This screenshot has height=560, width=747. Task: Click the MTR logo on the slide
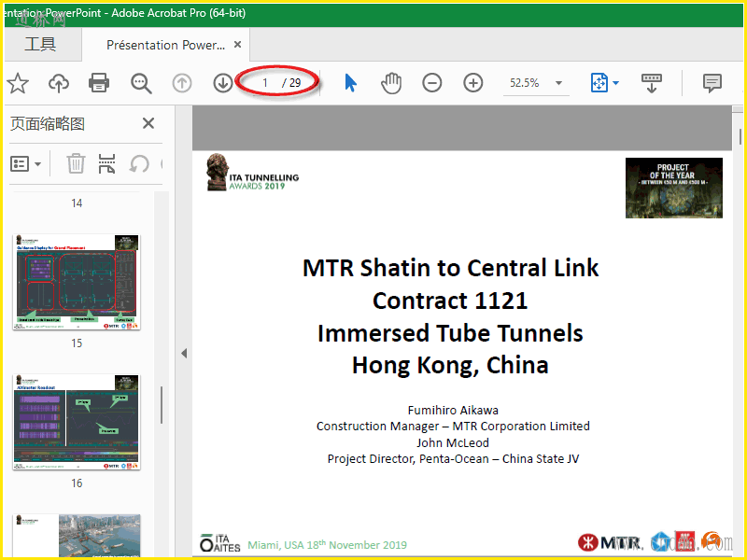[611, 542]
